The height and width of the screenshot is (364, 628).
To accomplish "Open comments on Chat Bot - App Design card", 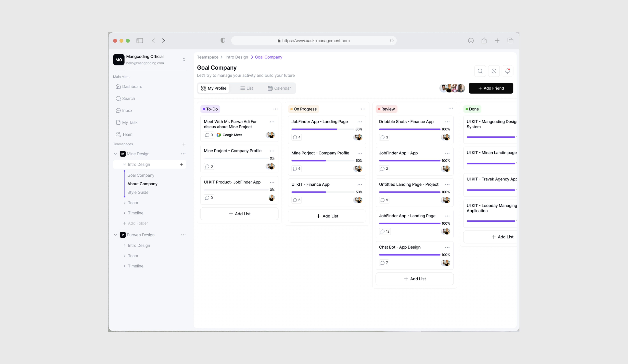I will tap(384, 263).
